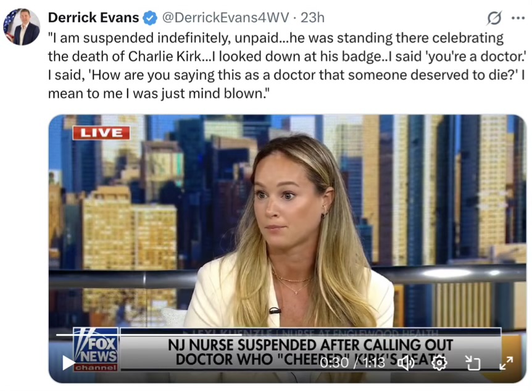Open video settings gear icon
532x392 pixels.
click(439, 363)
